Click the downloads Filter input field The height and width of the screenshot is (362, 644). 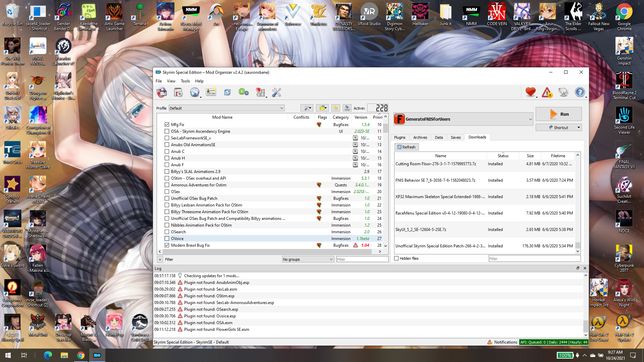535,259
